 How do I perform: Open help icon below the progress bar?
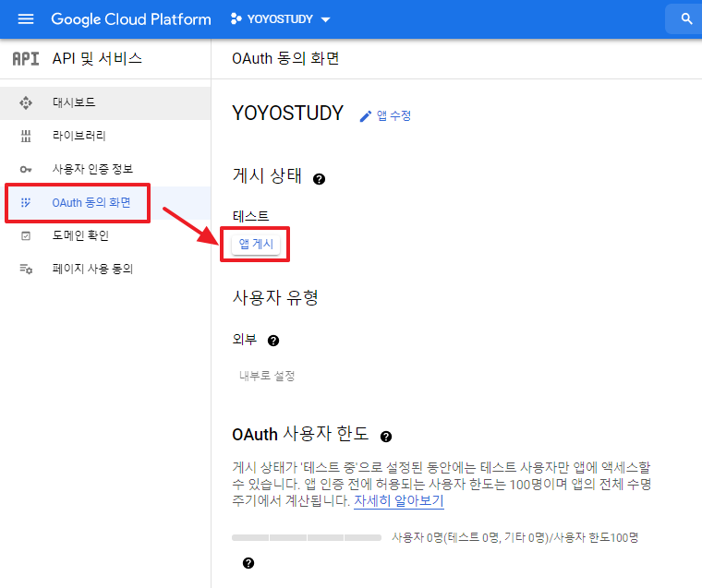(248, 563)
